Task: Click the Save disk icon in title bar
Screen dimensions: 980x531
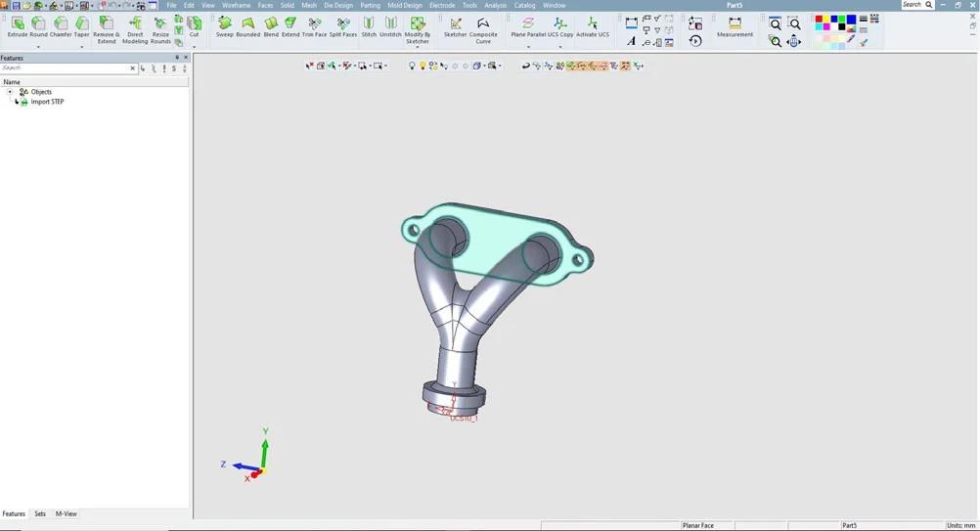Action: tap(16, 5)
